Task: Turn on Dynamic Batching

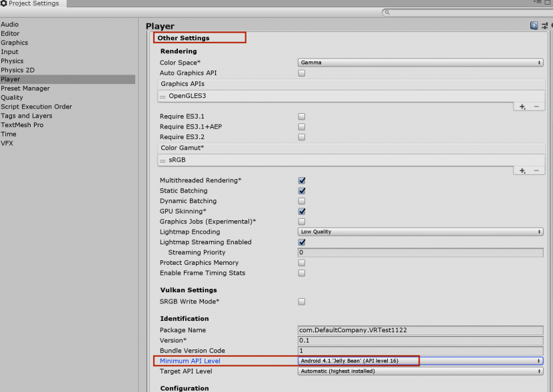Action: coord(302,201)
